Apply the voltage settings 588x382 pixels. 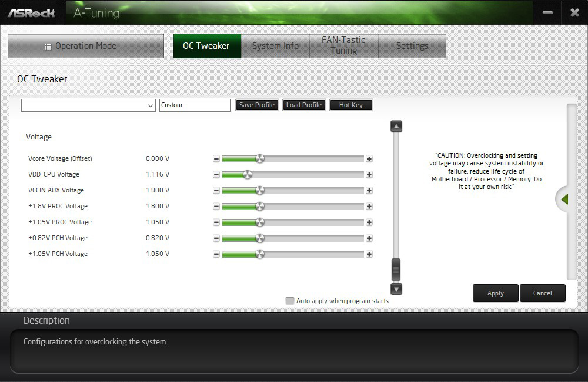[x=495, y=293]
